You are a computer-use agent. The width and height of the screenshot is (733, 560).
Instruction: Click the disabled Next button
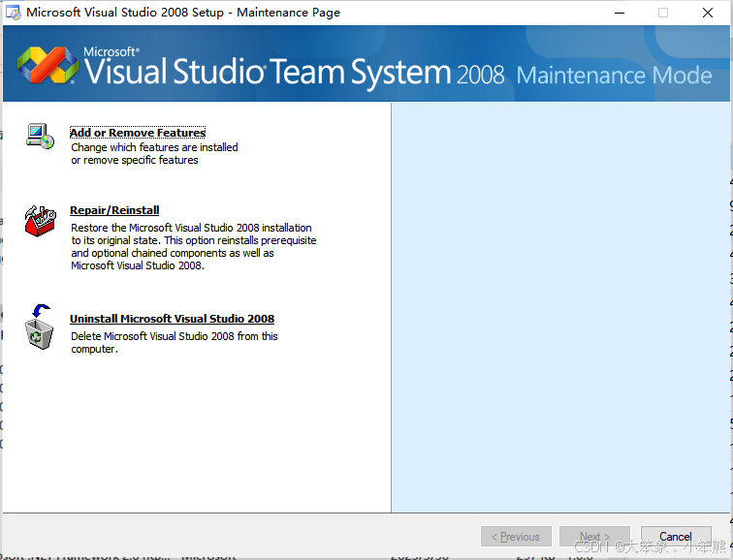pyautogui.click(x=594, y=537)
